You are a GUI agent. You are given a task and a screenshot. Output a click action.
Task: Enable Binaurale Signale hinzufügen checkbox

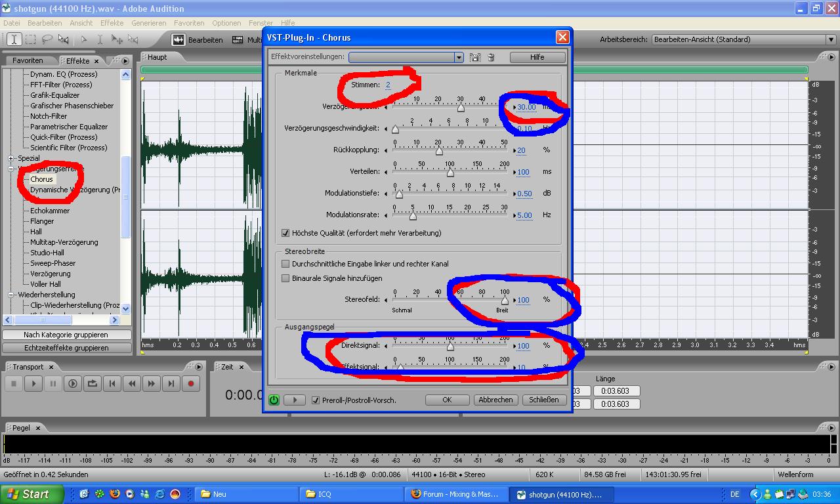click(x=285, y=278)
